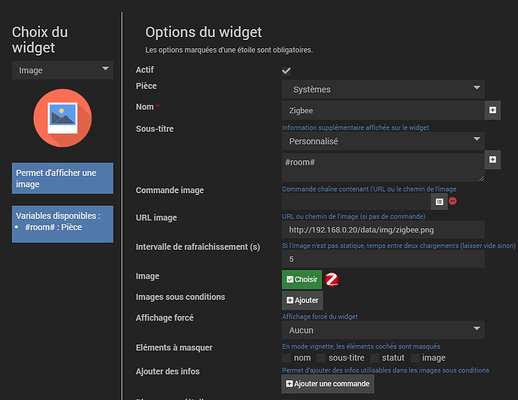Click Ajouter under Images sous conditions

[302, 300]
